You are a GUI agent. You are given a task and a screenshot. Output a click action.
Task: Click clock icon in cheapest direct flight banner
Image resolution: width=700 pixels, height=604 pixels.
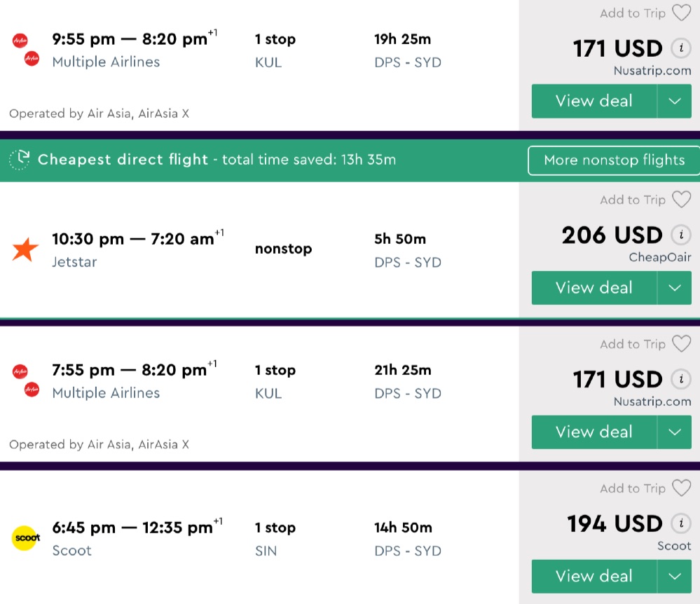click(20, 160)
